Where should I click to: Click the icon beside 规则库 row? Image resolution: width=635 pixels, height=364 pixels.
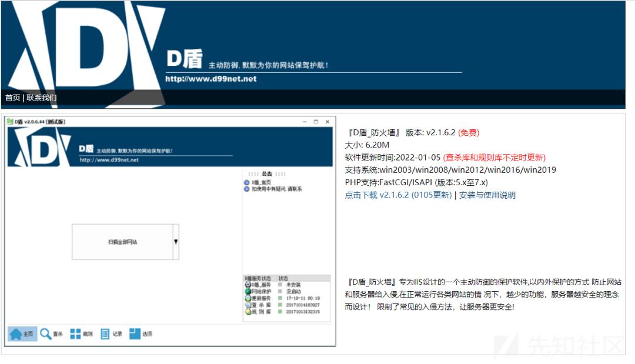pyautogui.click(x=248, y=311)
